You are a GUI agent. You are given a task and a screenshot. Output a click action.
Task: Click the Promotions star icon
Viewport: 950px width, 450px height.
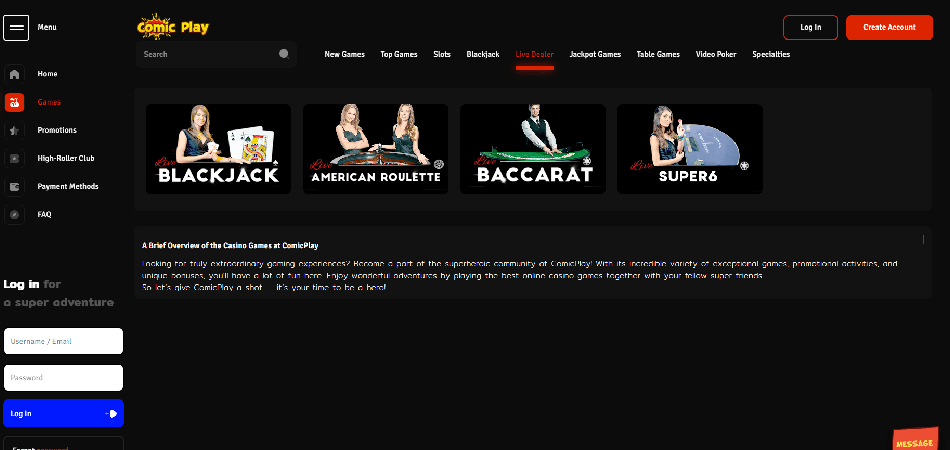14,130
